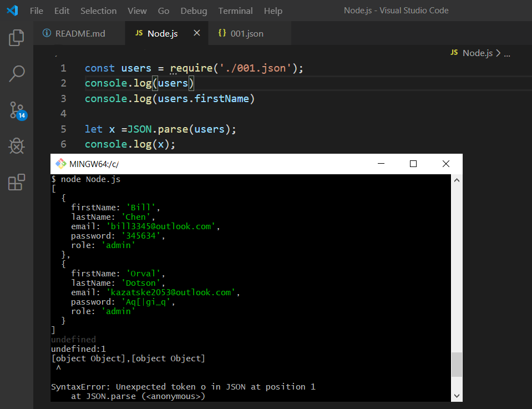Open Source Control view showing 14 changes
Viewport: 532px width, 409px height.
coord(16,109)
